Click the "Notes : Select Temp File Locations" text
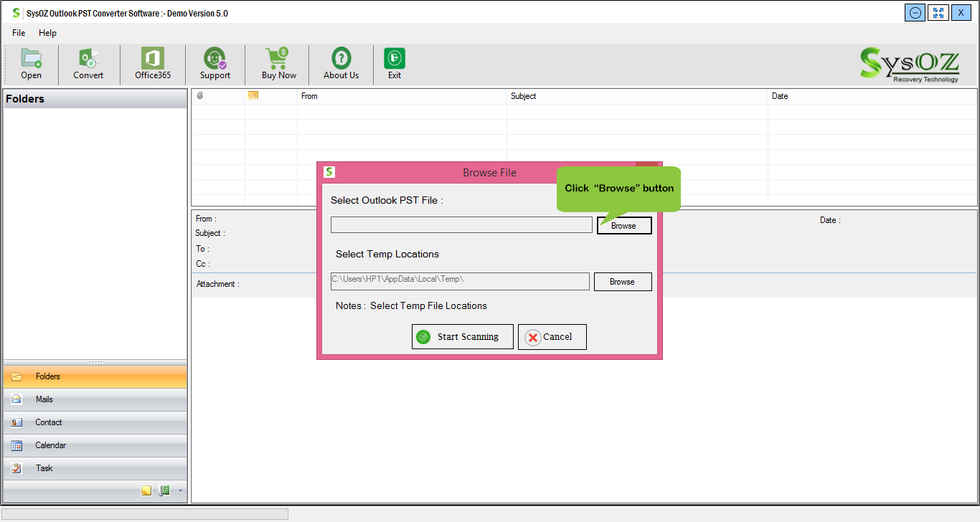 tap(411, 306)
